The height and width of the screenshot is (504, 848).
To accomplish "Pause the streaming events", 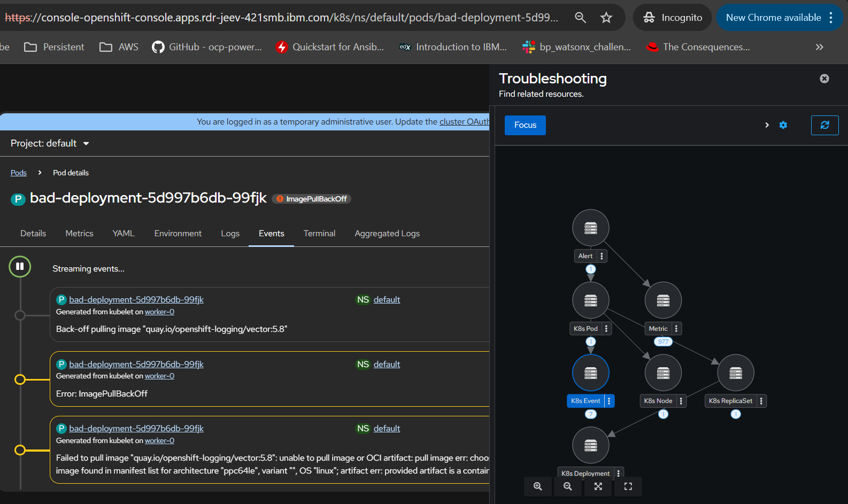I will pos(20,266).
